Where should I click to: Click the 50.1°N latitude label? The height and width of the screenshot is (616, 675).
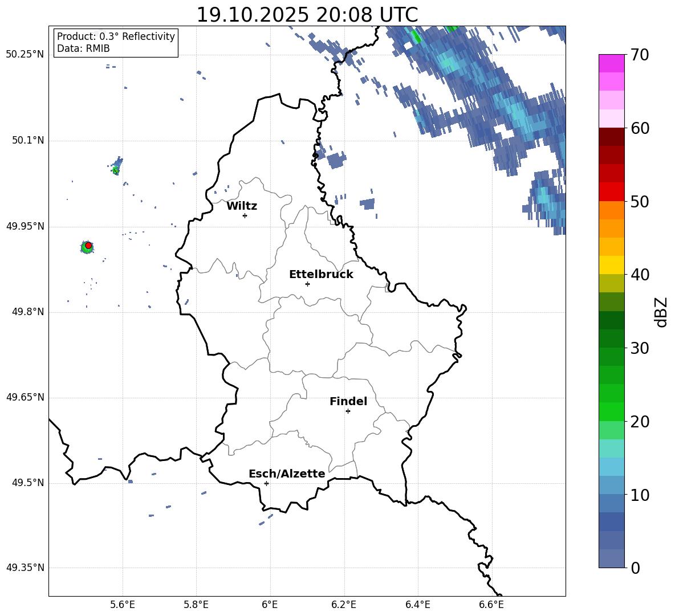[x=28, y=141]
